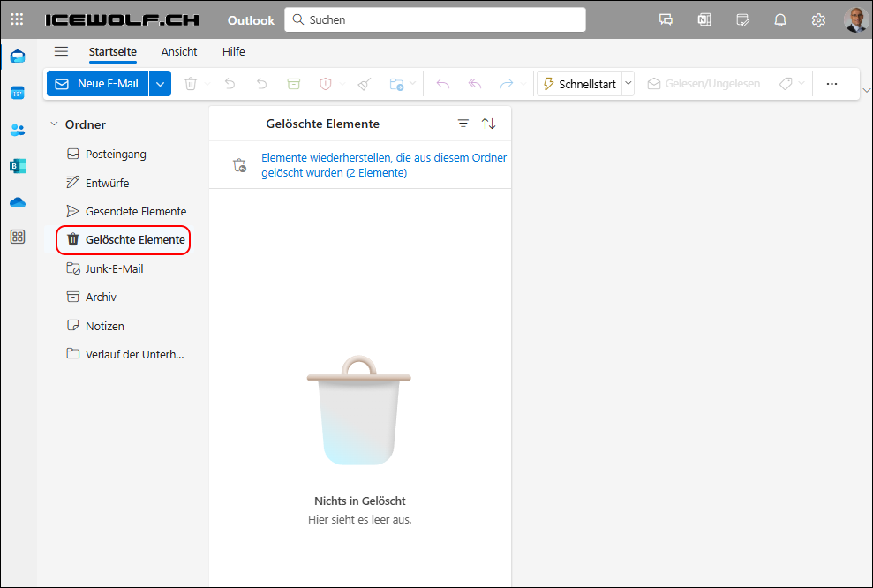Collapse the Ordner folder section
Viewport: 873px width, 588px height.
point(54,124)
